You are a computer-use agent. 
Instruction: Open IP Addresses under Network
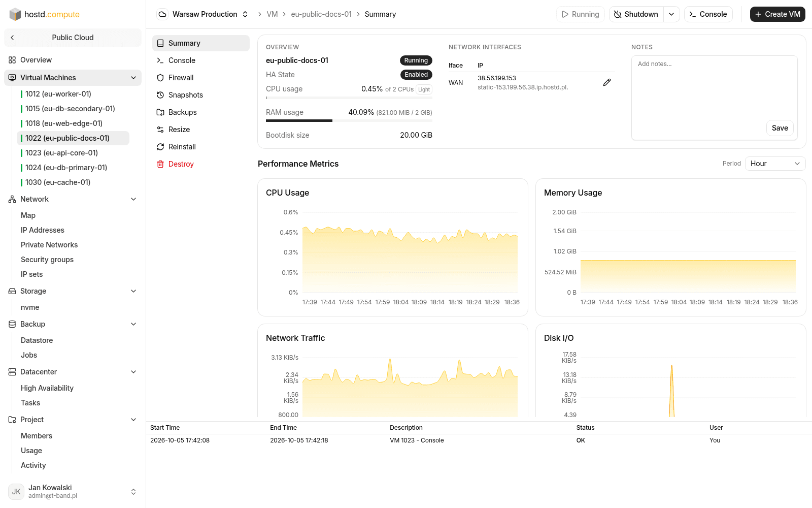[x=43, y=230]
